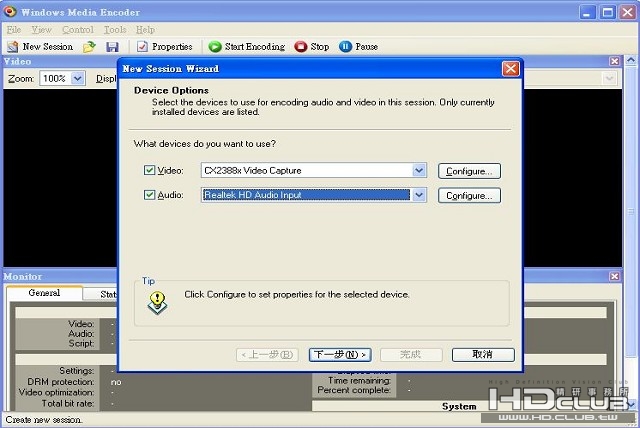Click the 'Device Options' heading text
The width and height of the screenshot is (640, 428).
pos(171,90)
